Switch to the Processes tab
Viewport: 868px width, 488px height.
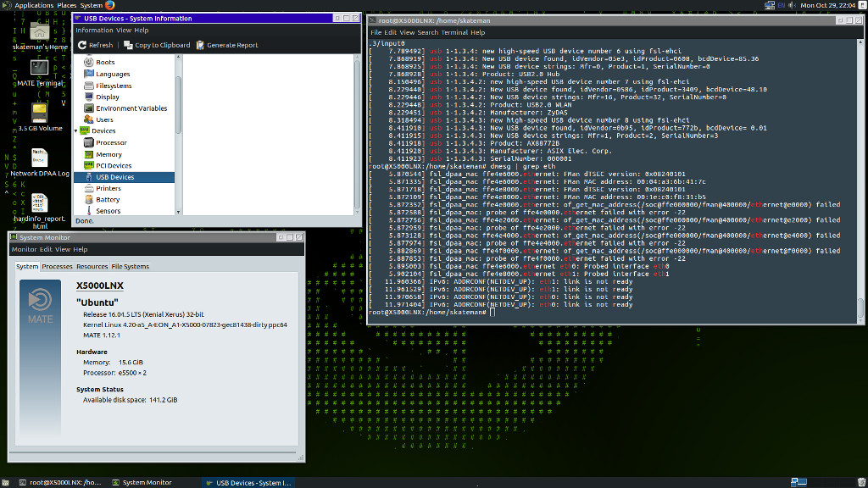(x=57, y=266)
